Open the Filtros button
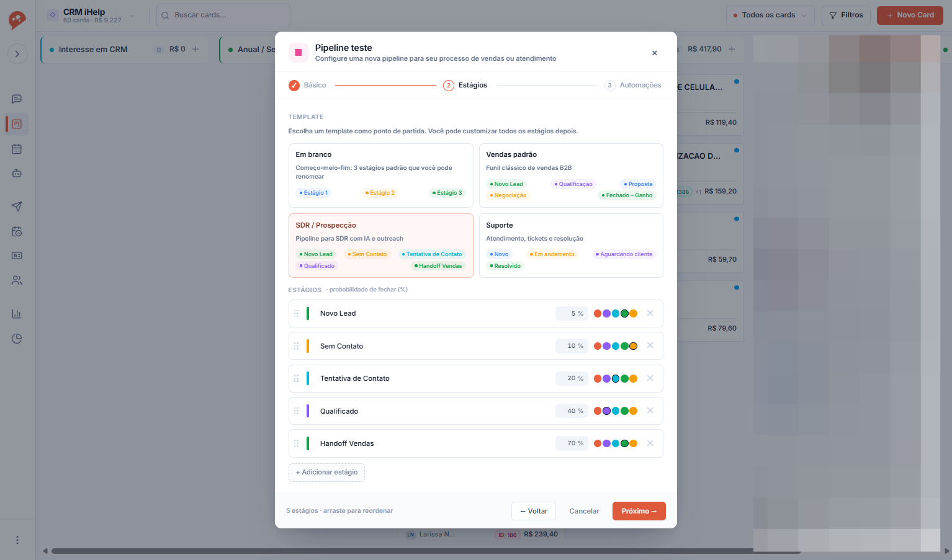The image size is (952, 560). click(846, 16)
